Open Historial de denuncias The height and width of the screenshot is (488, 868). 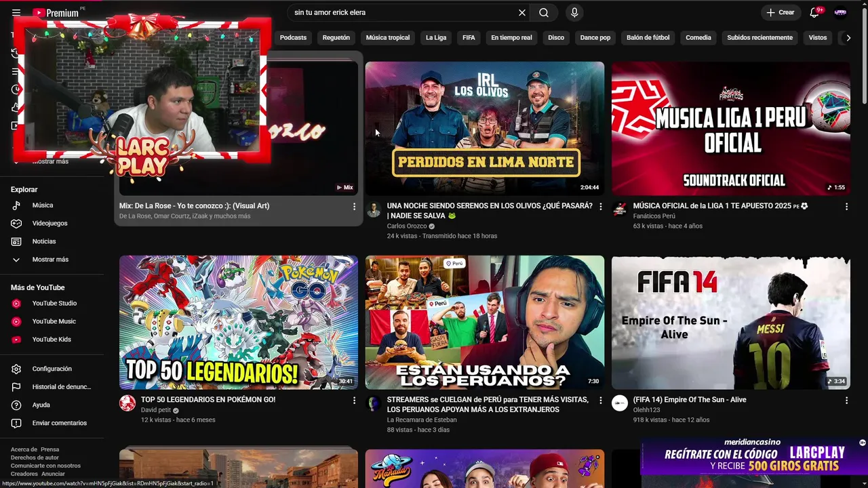pyautogui.click(x=52, y=387)
